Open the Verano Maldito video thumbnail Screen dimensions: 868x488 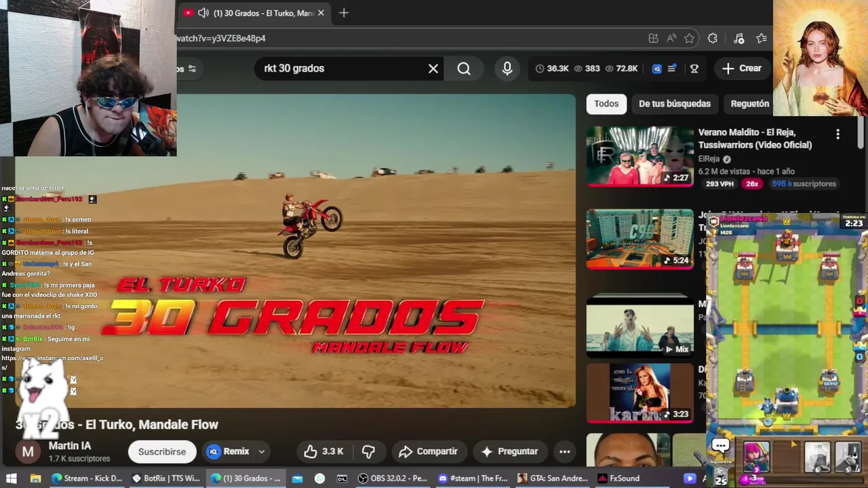coord(640,157)
